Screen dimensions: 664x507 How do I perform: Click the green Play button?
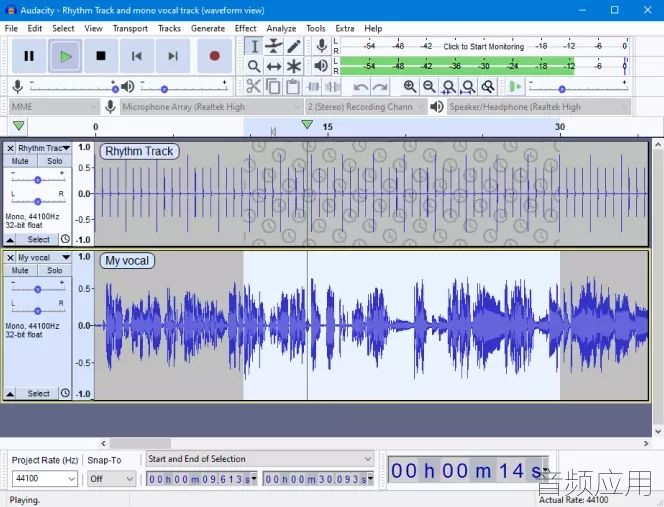[x=65, y=56]
